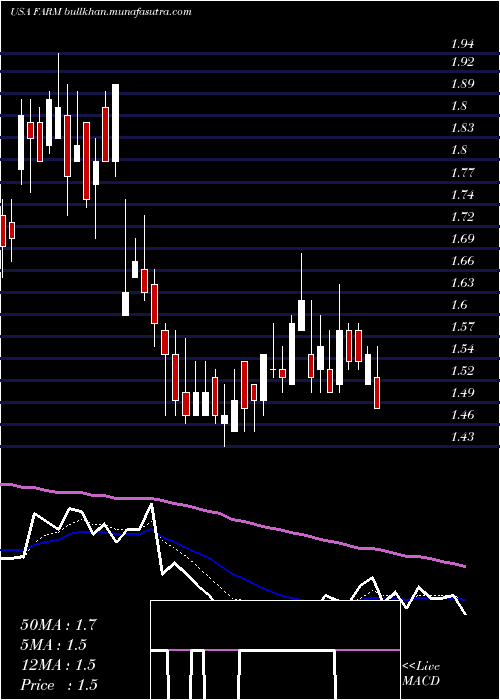Click the 1.94 price axis label
This screenshot has width=500, height=700.
(462, 44)
